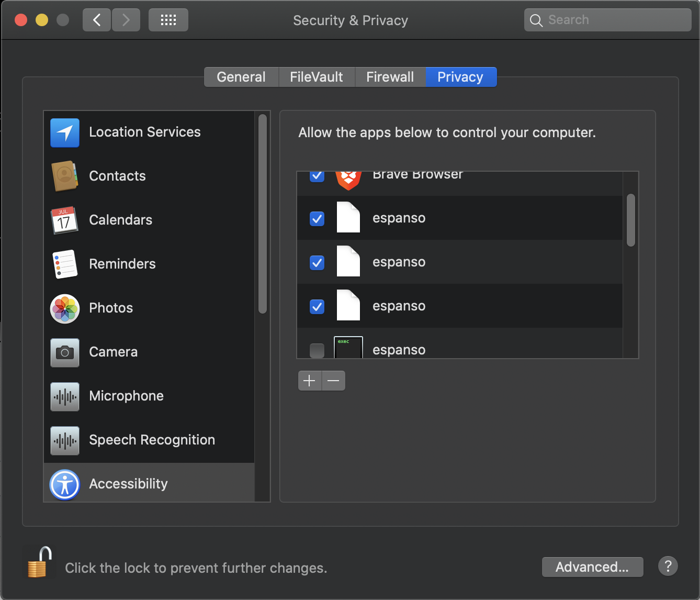Open Location Services arrow icon

click(x=65, y=132)
